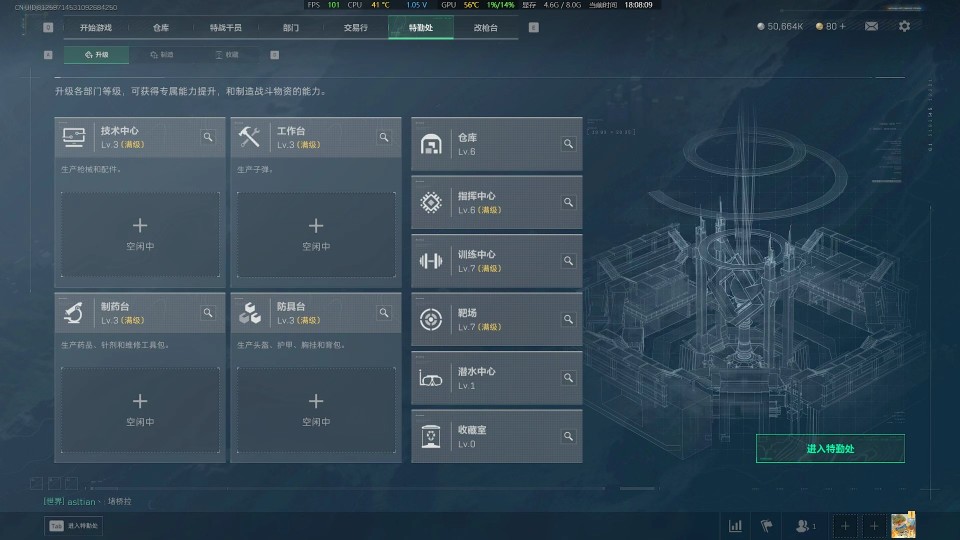Add production in 工作台 idle slot

(x=316, y=234)
